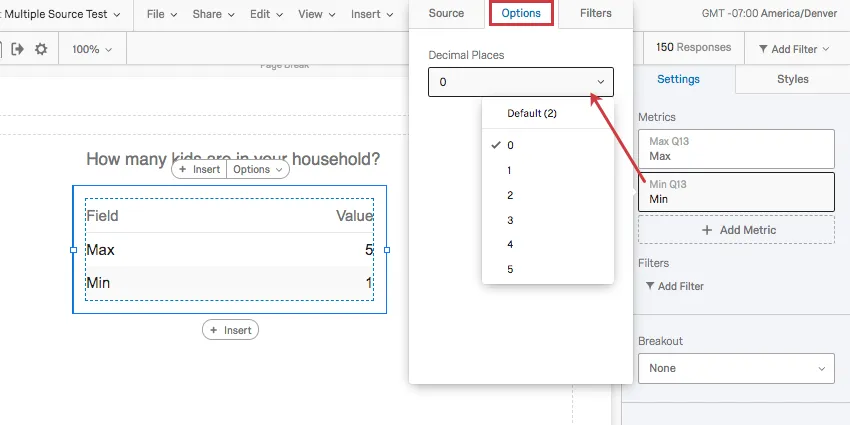Open the View menu
The width and height of the screenshot is (850, 425).
[x=317, y=14]
